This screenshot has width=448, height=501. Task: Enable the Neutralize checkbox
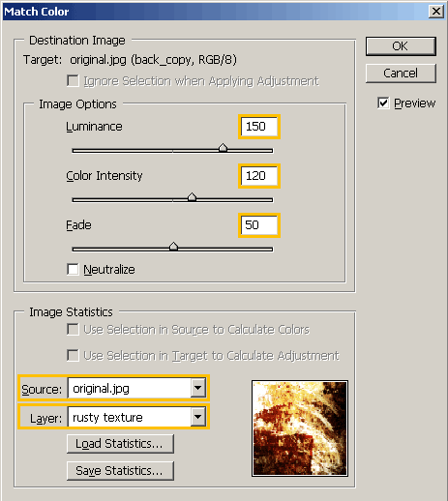tap(73, 269)
